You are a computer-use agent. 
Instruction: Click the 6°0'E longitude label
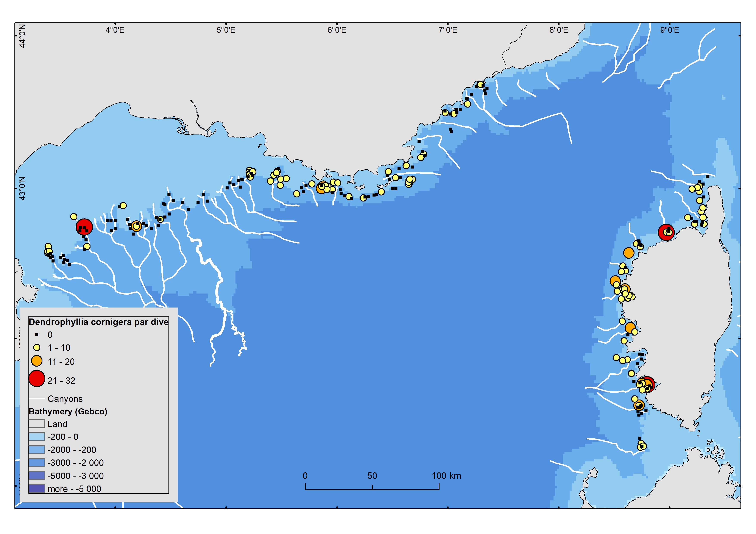337,30
